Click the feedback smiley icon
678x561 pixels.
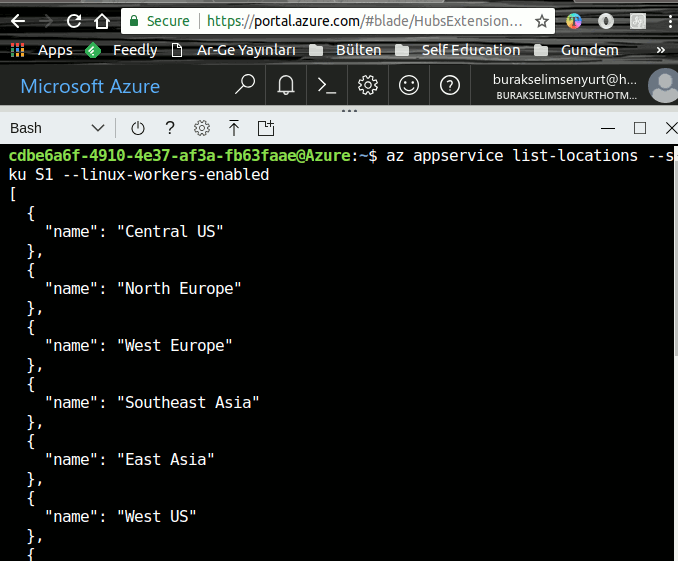point(409,86)
